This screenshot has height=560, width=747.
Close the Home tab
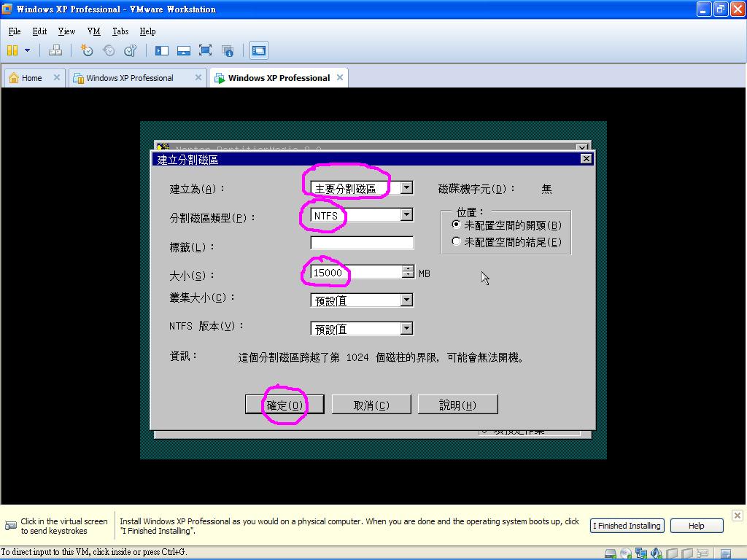(x=57, y=77)
